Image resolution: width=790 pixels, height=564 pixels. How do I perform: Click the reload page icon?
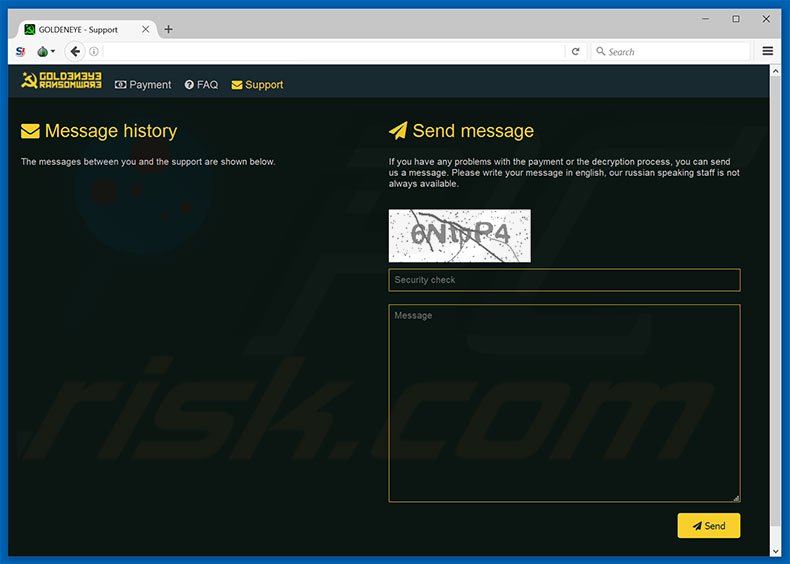click(x=575, y=51)
